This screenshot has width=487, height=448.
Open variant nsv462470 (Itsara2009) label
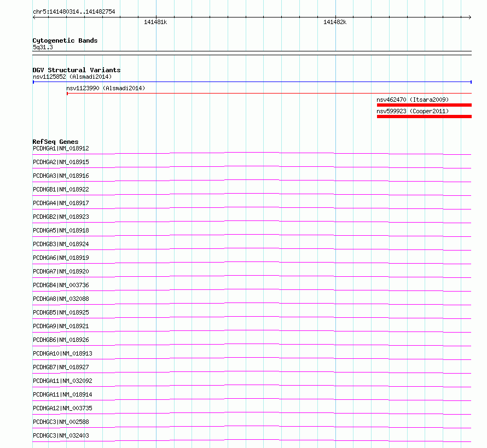click(413, 100)
